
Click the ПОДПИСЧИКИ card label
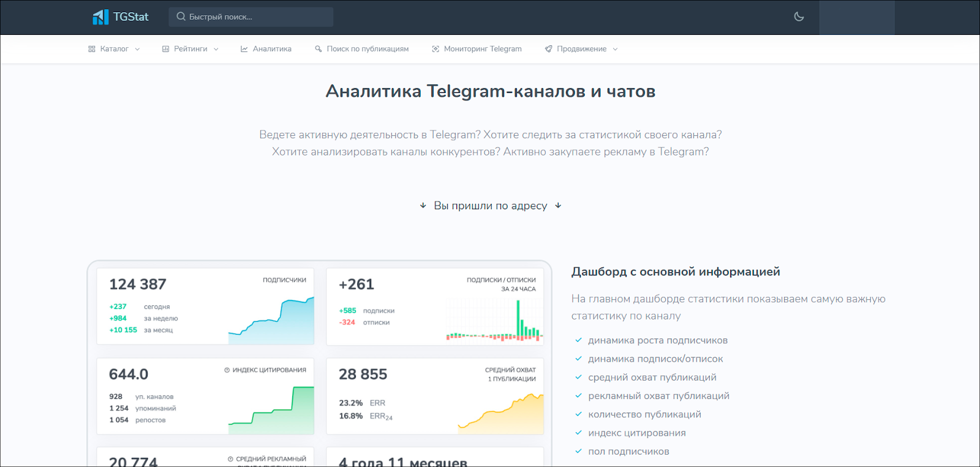284,280
